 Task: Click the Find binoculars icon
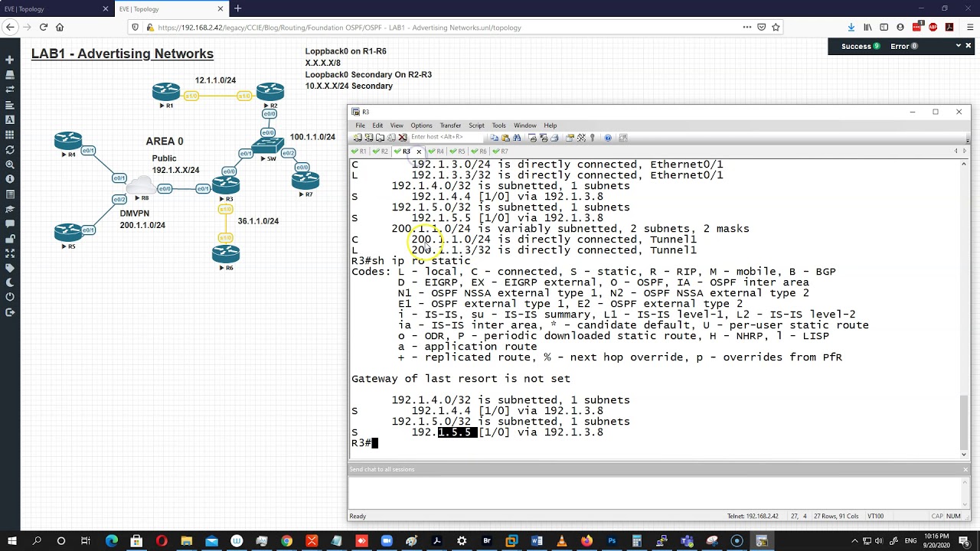517,138
